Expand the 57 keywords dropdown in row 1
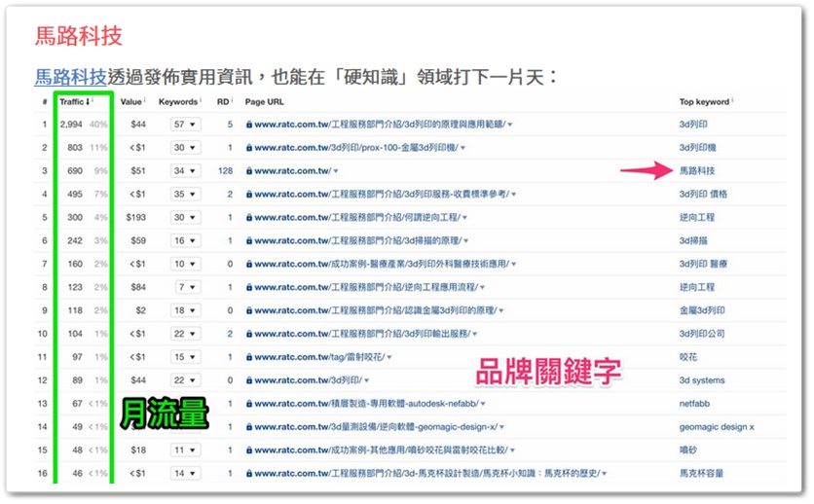 185,125
